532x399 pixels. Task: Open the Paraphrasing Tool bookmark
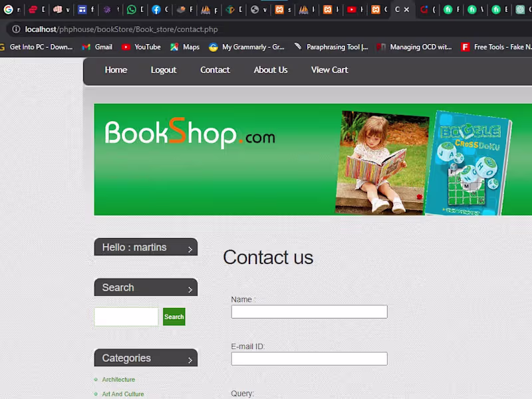tap(331, 47)
